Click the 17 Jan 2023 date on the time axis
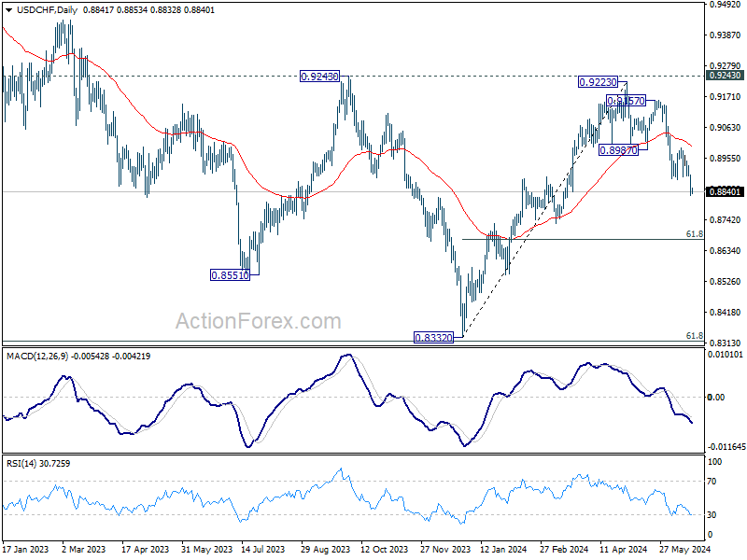This screenshot has height=560, width=747. pos(26,549)
